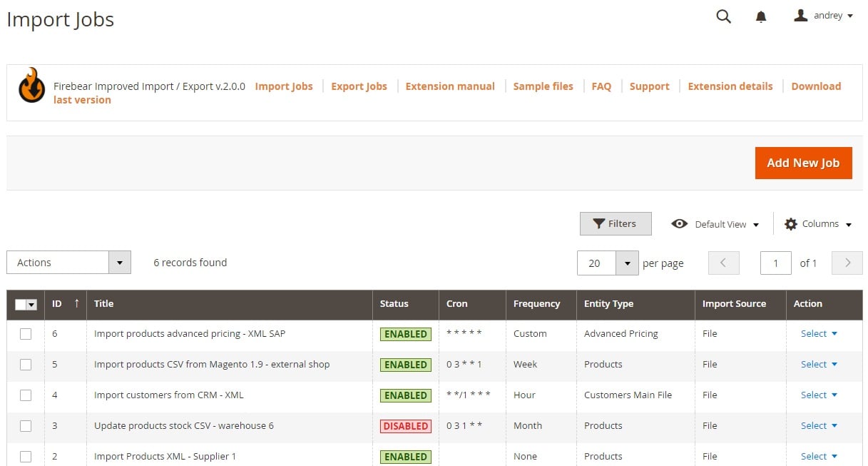The width and height of the screenshot is (868, 466).
Task: Click the next page arrow
Action: click(x=847, y=263)
